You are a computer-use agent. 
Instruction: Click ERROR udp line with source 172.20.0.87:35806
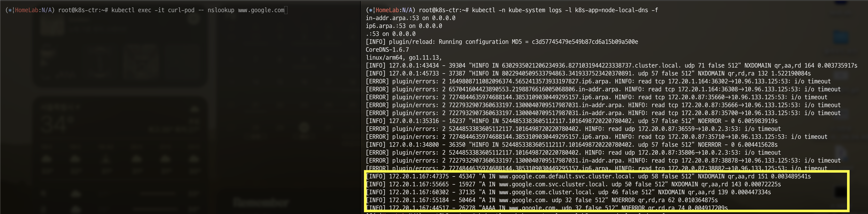[x=573, y=152]
